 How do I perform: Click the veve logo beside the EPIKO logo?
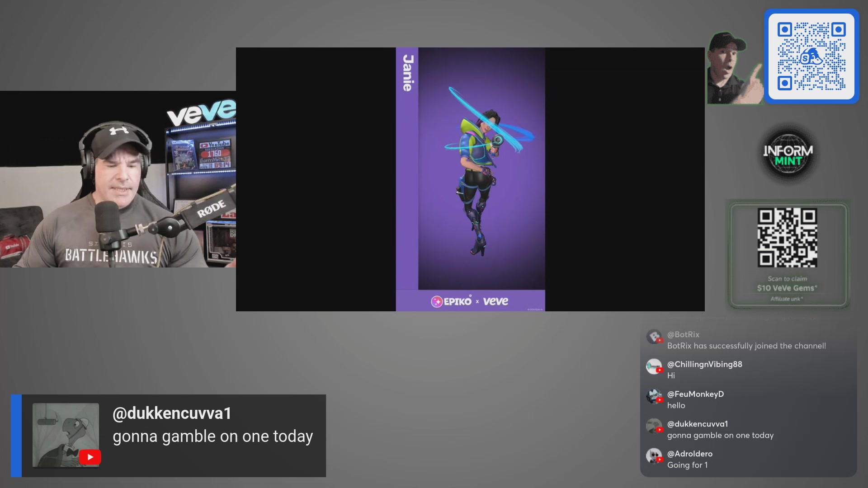click(495, 301)
